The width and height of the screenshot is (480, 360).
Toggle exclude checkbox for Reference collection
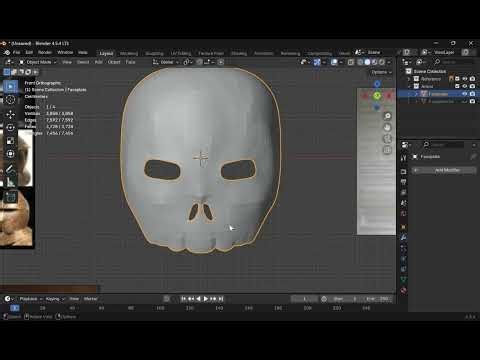[x=457, y=79]
